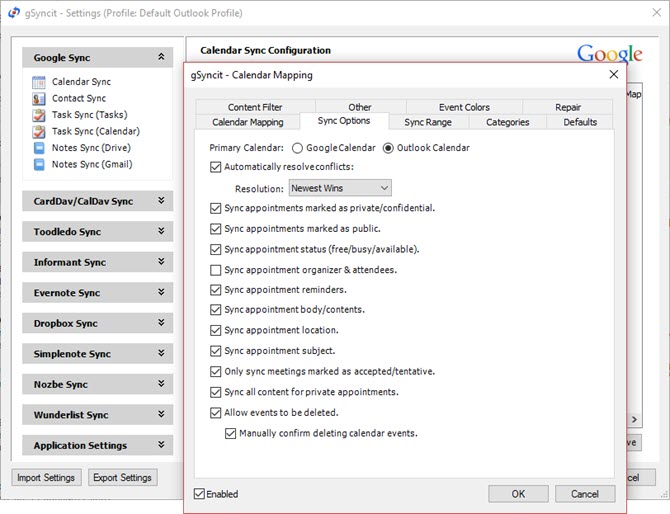The image size is (670, 514).
Task: Click the Import Settings button
Action: (46, 478)
